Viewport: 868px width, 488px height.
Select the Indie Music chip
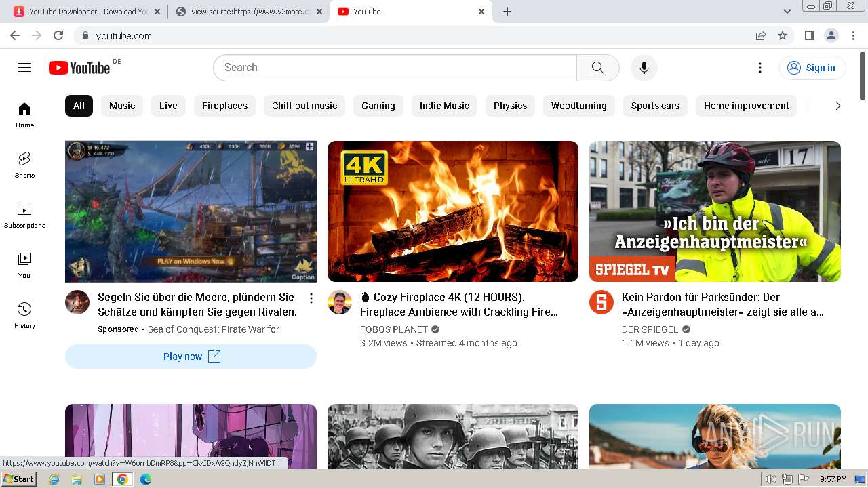[444, 106]
